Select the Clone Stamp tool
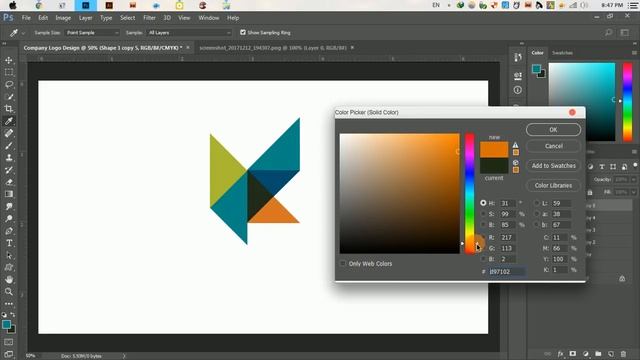Image resolution: width=640 pixels, height=360 pixels. pyautogui.click(x=9, y=158)
